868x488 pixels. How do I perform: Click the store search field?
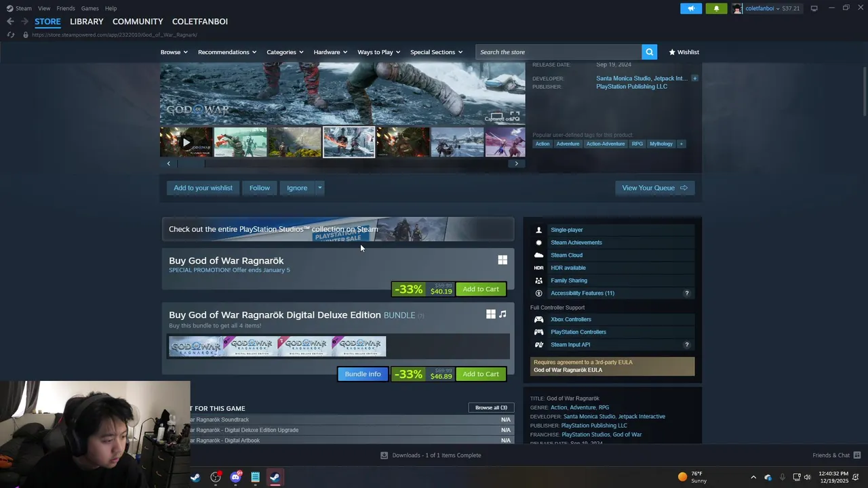(559, 52)
